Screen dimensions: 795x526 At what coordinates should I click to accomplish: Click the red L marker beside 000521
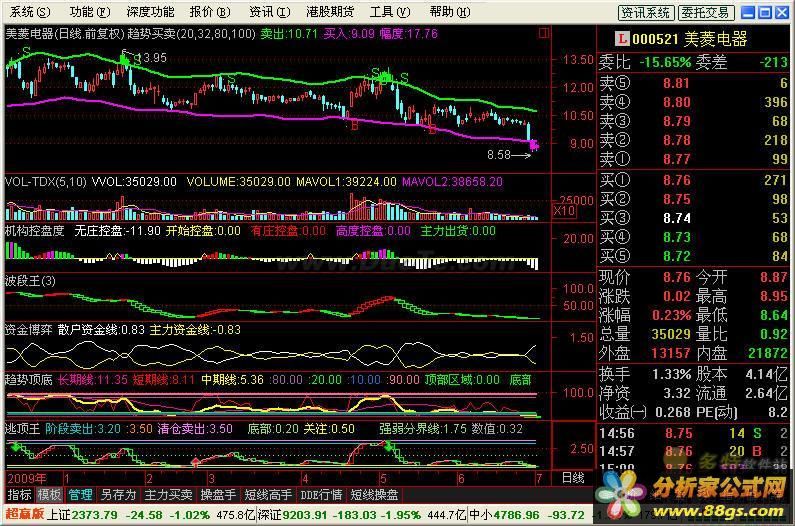pos(622,39)
